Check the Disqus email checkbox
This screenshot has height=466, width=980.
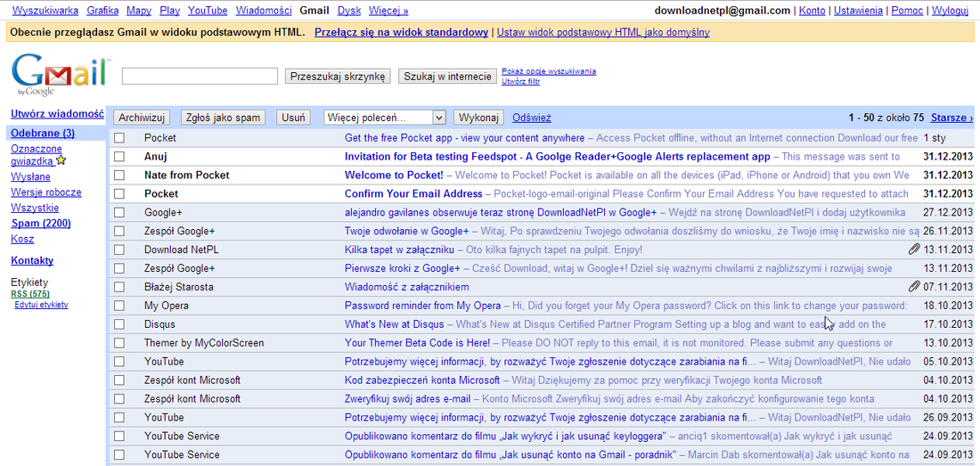point(119,325)
